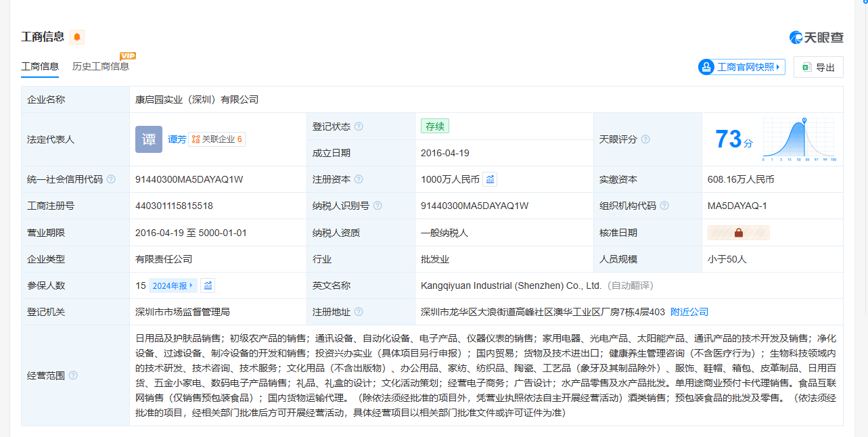Viewport: 868px width, 437px height.
Task: Open the 工商官网快照 dropdown
Action: click(x=742, y=67)
